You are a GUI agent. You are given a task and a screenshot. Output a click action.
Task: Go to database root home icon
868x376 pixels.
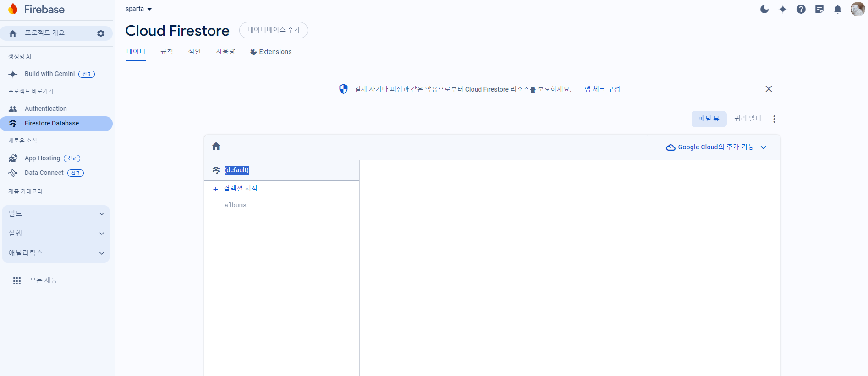click(216, 146)
